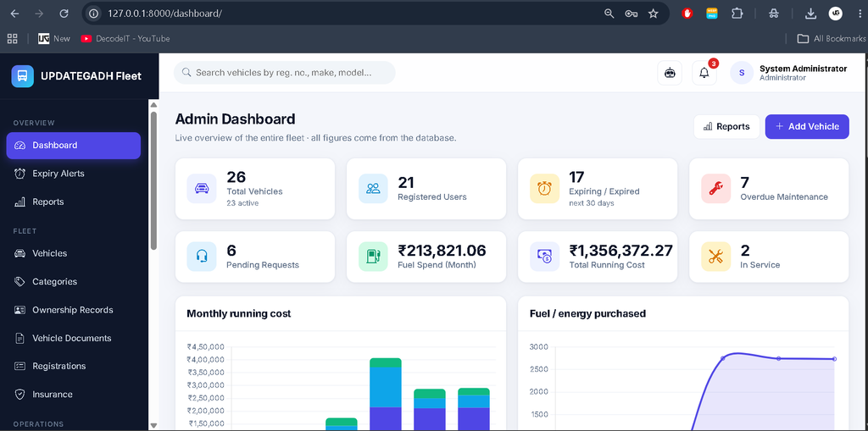Click the Admin Dashboard heading
Screen dimensions: 868x431
click(x=235, y=119)
